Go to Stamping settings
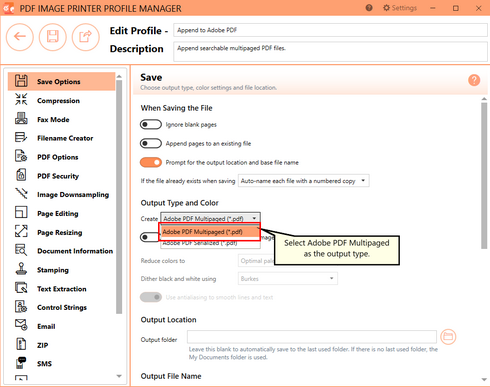The height and width of the screenshot is (387, 490). (x=61, y=270)
